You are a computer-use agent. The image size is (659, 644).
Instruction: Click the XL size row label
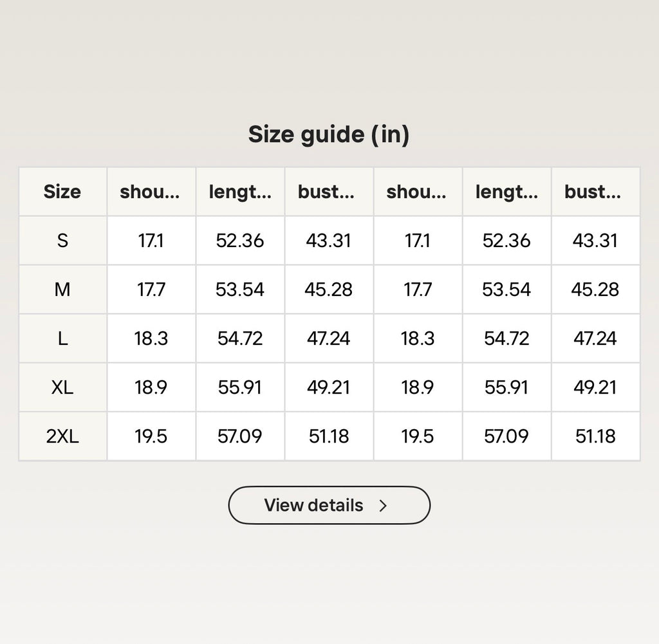click(x=62, y=387)
